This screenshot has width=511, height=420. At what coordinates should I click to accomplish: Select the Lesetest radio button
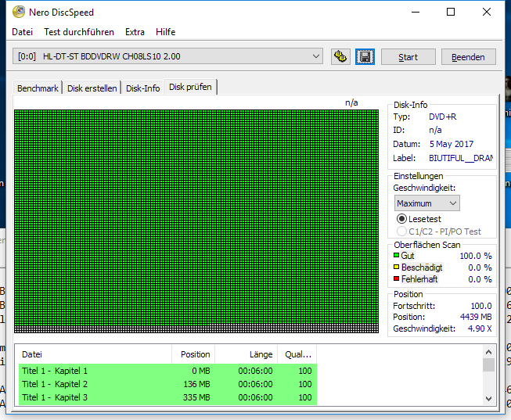pyautogui.click(x=401, y=219)
